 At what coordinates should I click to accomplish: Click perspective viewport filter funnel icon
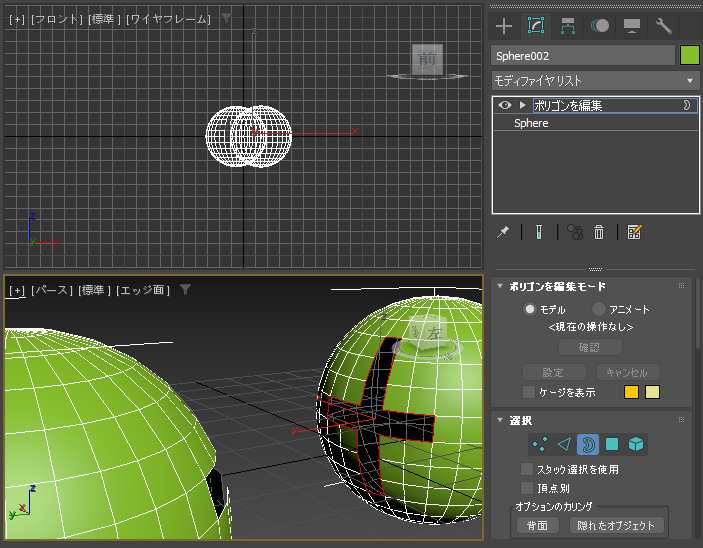186,289
